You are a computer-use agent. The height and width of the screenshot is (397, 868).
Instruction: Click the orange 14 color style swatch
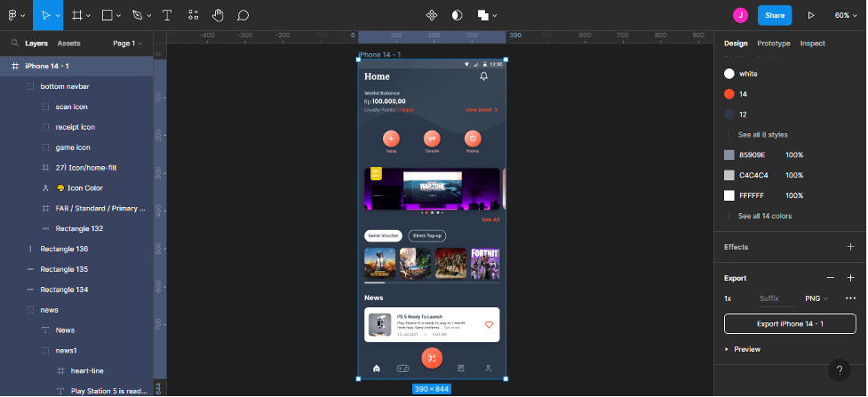point(729,94)
